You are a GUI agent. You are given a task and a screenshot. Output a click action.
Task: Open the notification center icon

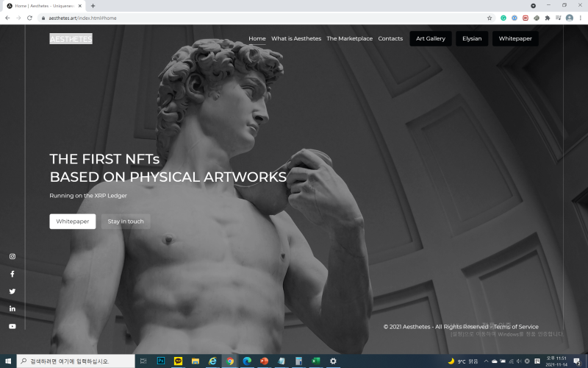[577, 361]
